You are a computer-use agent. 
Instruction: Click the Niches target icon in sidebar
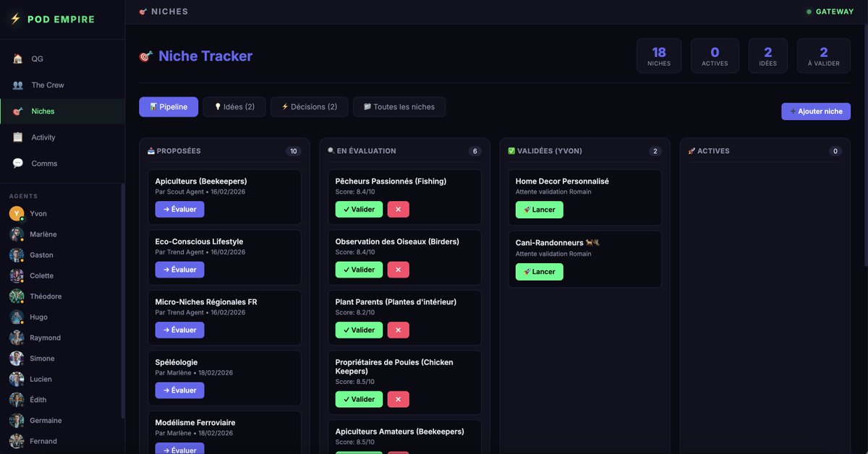point(17,111)
